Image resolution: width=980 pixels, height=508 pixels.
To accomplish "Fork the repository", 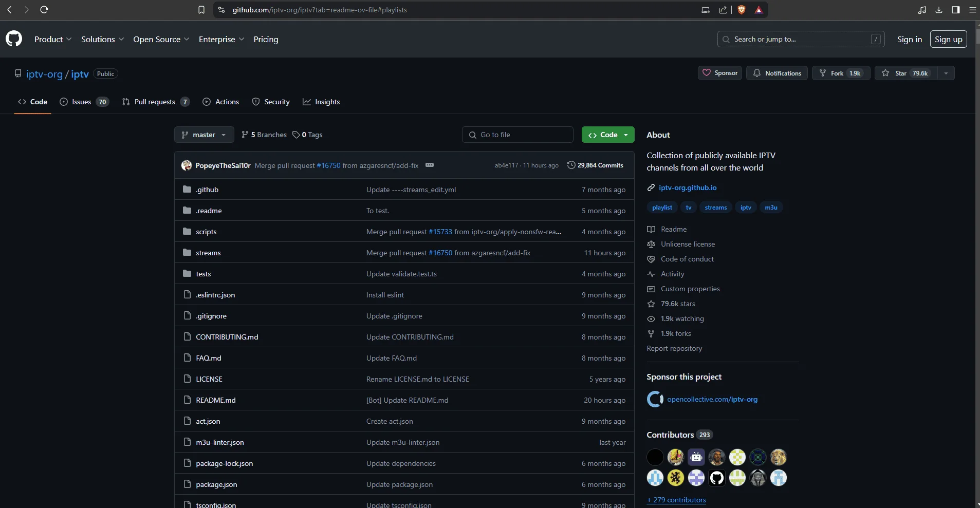I will (x=841, y=73).
